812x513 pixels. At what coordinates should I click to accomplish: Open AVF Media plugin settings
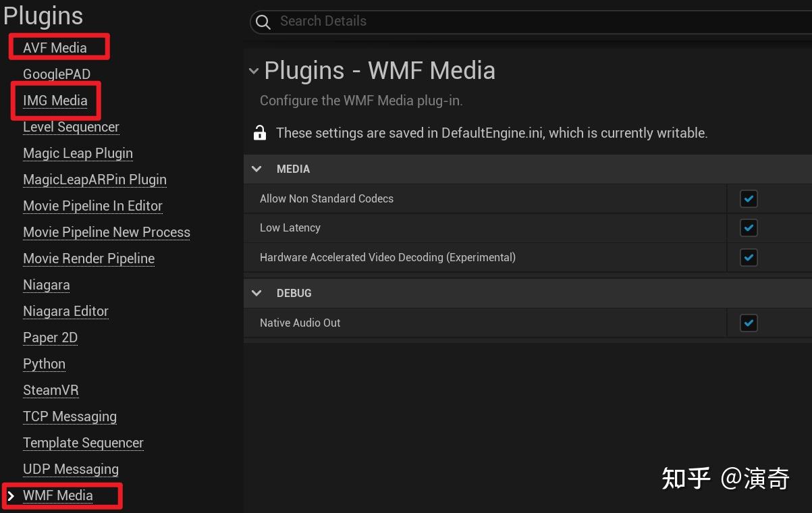coord(55,48)
